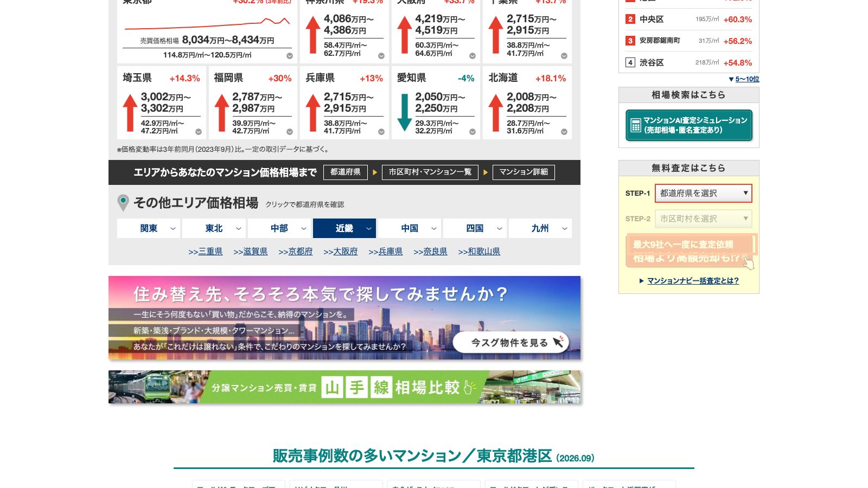Click the 最大9社へ一度に査定依頼 button
Image resolution: width=868 pixels, height=488 pixels.
click(x=689, y=251)
